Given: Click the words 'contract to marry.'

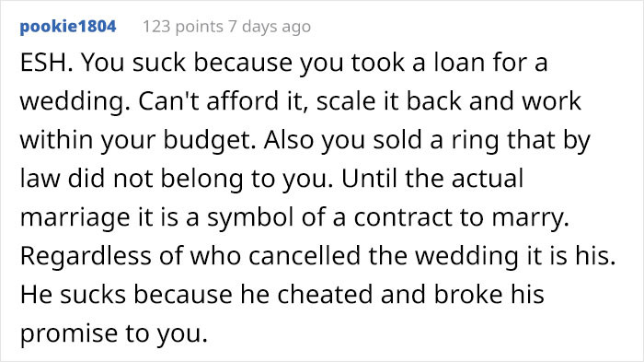Looking at the screenshot, I should tap(461, 217).
